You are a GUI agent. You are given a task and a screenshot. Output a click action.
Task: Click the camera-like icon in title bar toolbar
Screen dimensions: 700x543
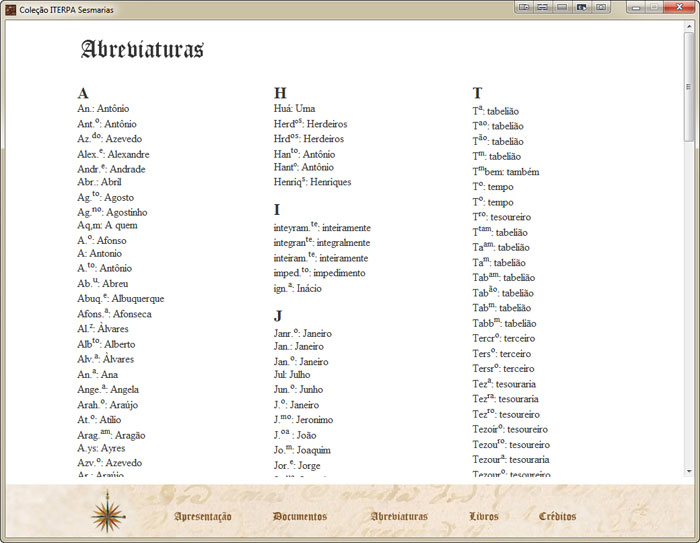click(601, 7)
